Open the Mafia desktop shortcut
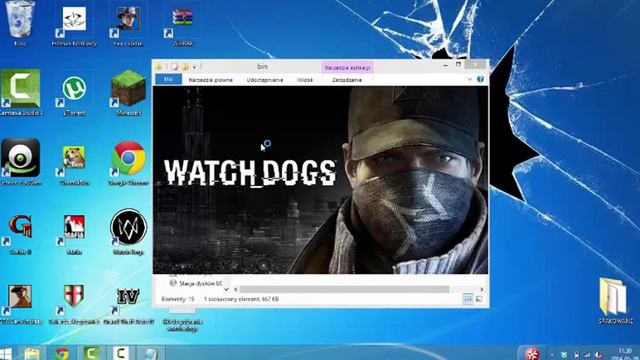640x360 pixels. click(x=74, y=234)
